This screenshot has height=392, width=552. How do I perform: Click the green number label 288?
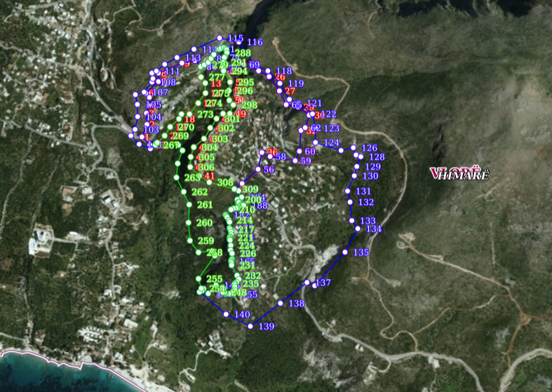pyautogui.click(x=243, y=53)
